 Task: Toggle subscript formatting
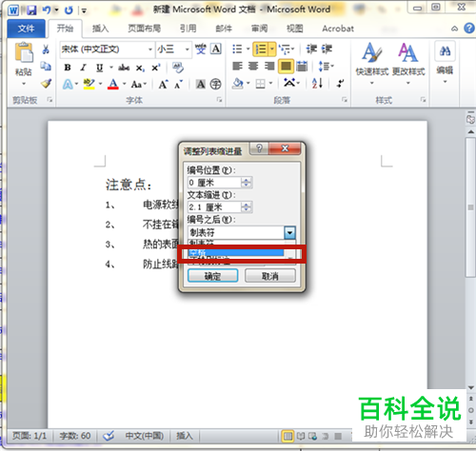[x=140, y=68]
